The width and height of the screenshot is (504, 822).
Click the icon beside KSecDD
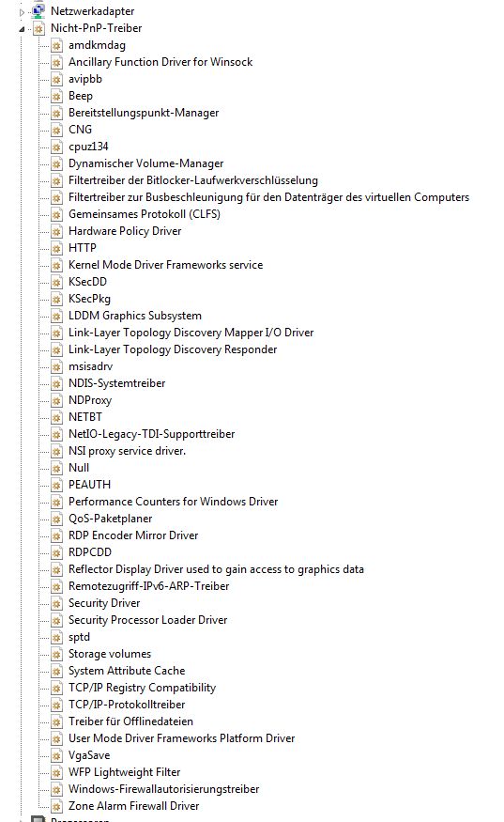[x=56, y=282]
